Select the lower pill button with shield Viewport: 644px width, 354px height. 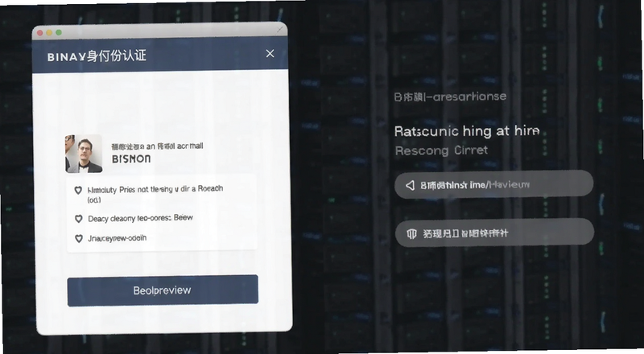click(x=494, y=233)
